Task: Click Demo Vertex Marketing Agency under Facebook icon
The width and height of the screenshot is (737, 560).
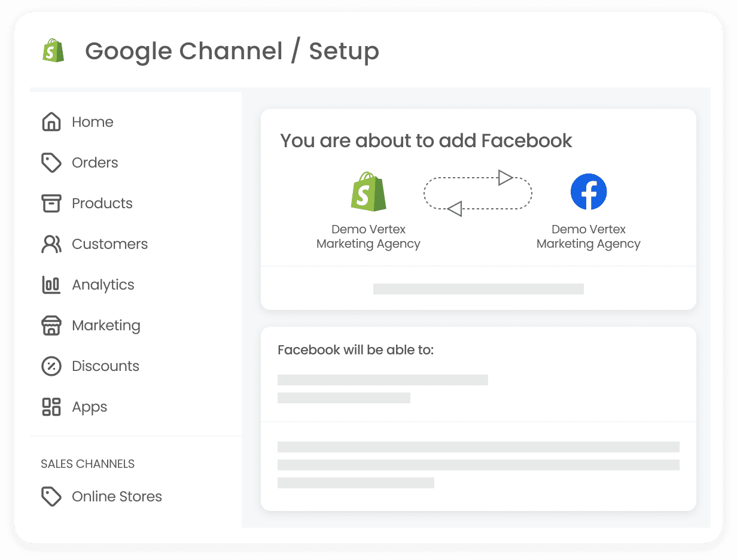Action: (589, 236)
